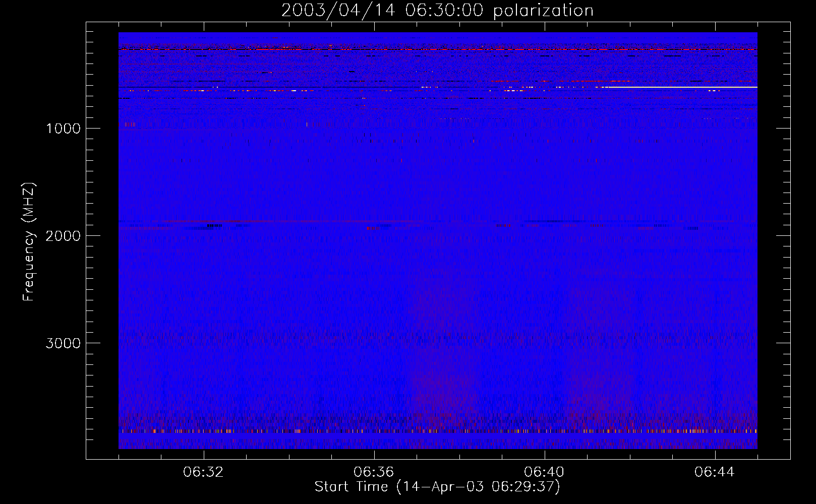Click the 2000 frequency tick label

click(63, 236)
